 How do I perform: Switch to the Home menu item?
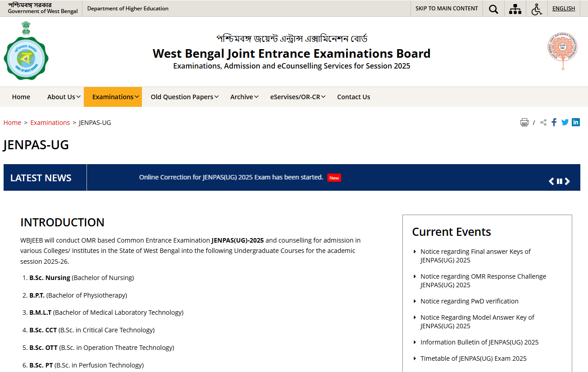click(21, 96)
